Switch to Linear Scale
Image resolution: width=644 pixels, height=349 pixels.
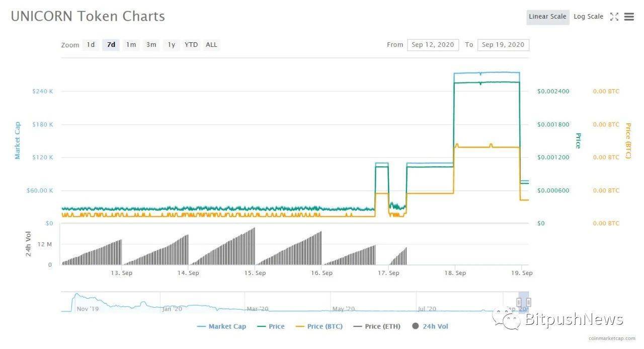548,17
